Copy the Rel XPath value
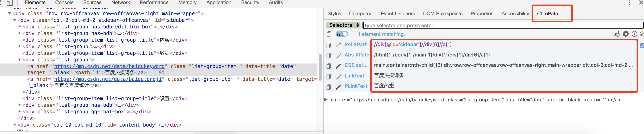644x134 pixels. point(328,45)
